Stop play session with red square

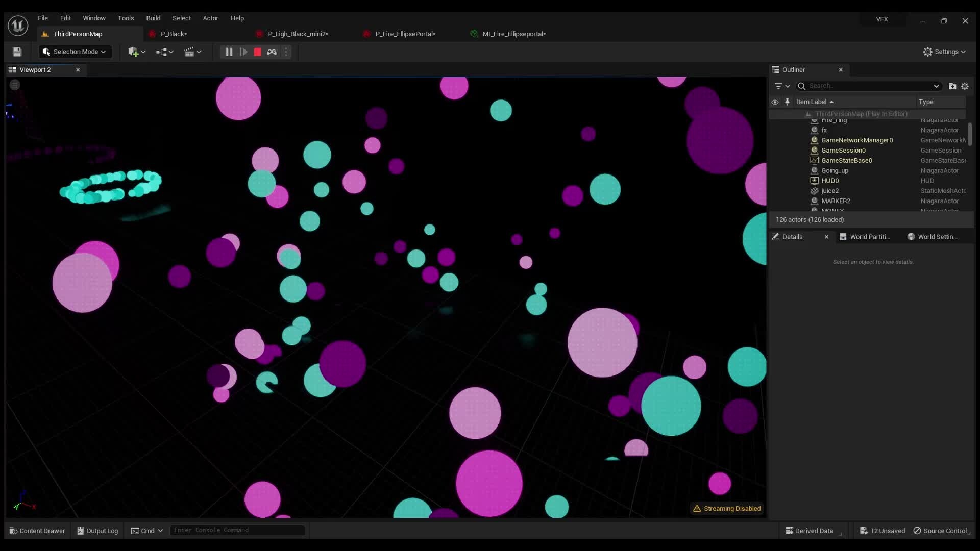(x=258, y=52)
